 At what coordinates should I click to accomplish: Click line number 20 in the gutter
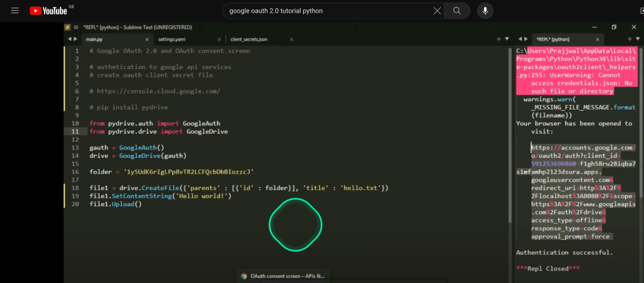pyautogui.click(x=75, y=204)
